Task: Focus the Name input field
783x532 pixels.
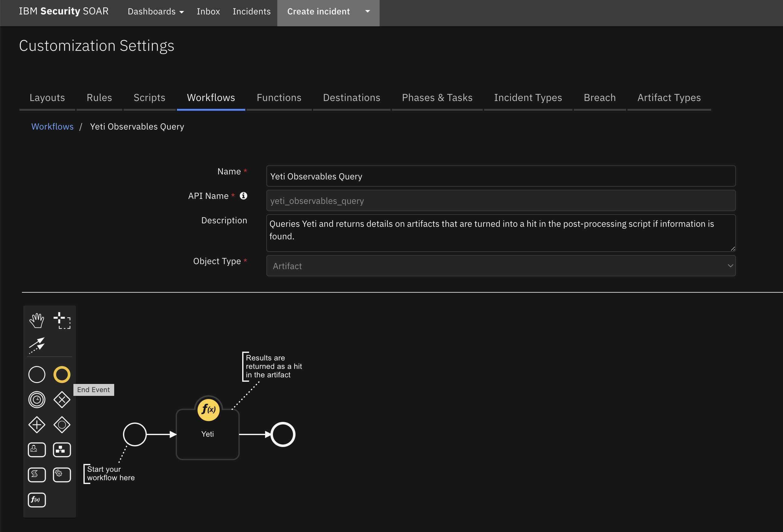Action: [501, 176]
